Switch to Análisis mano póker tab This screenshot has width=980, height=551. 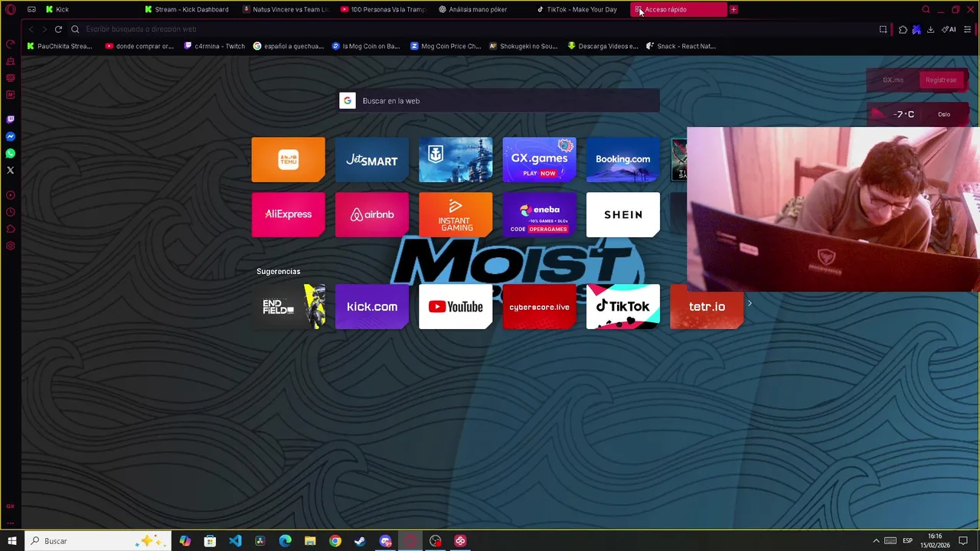coord(482,9)
